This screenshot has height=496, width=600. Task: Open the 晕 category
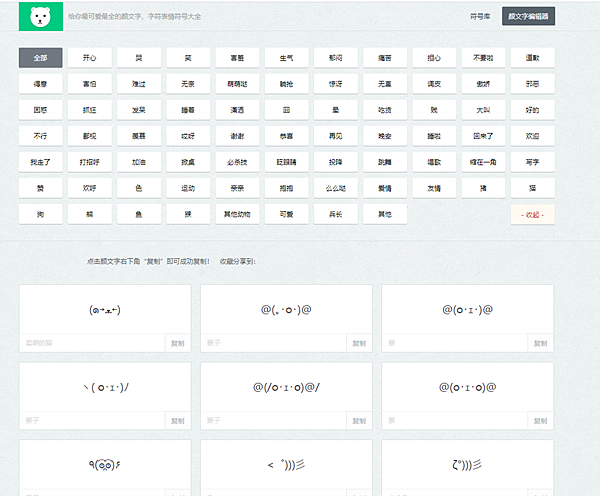336,110
